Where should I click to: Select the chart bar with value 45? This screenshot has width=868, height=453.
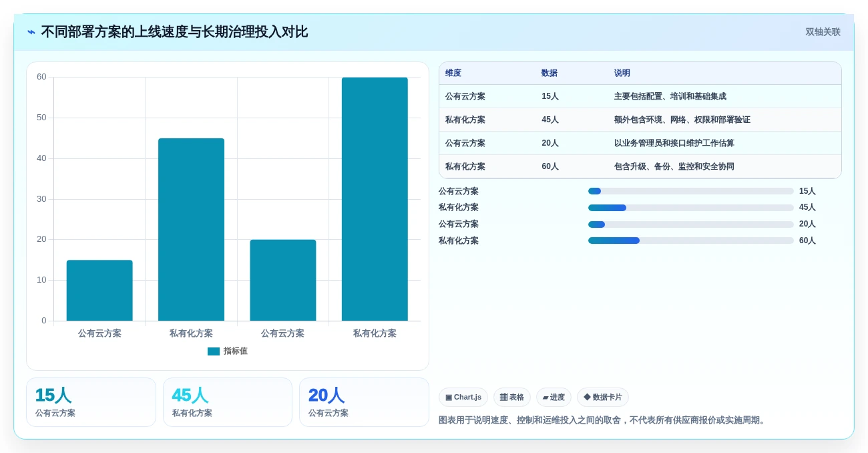tap(191, 230)
